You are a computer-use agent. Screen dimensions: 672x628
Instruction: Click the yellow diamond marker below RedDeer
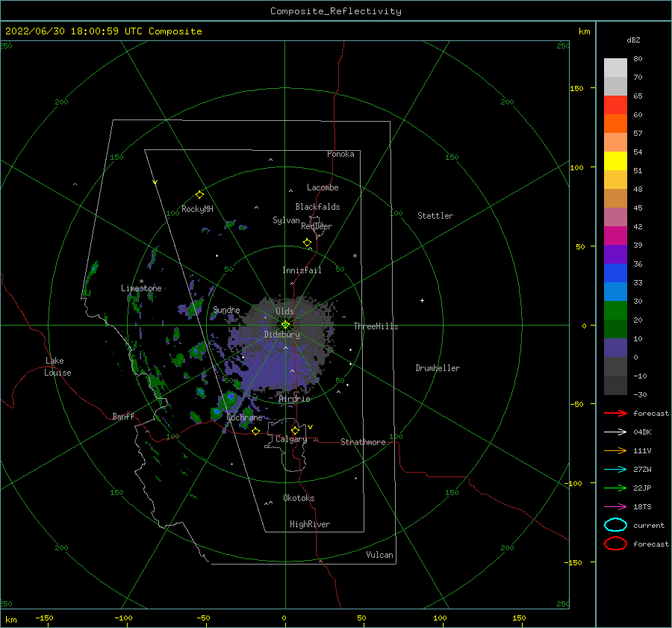point(307,243)
